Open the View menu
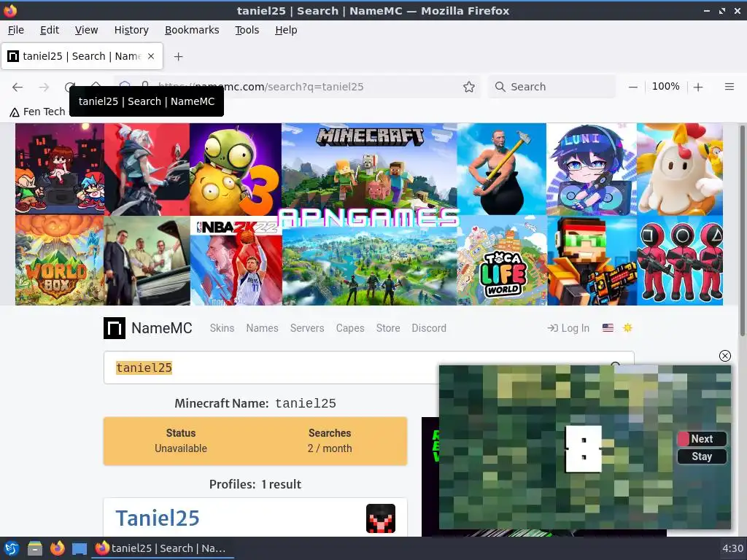Viewport: 747px width, 560px height. [86, 30]
